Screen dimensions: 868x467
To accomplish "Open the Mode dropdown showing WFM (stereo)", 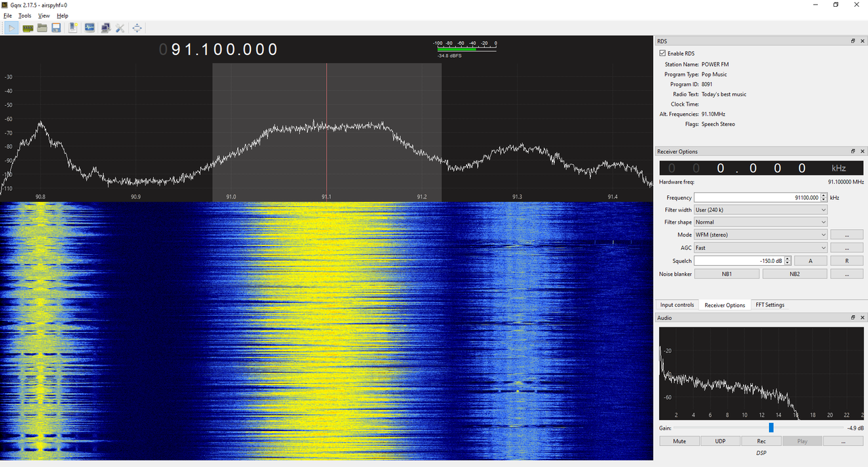I will (761, 235).
